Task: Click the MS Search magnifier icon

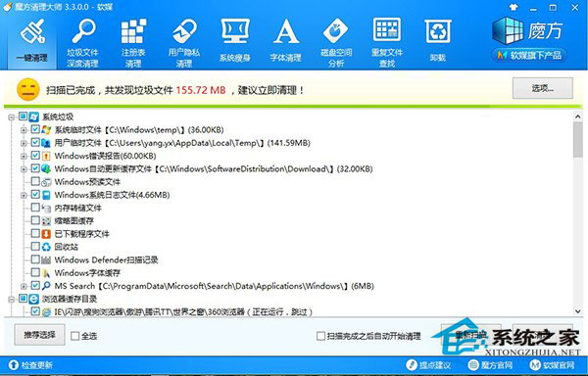Action: coord(46,286)
